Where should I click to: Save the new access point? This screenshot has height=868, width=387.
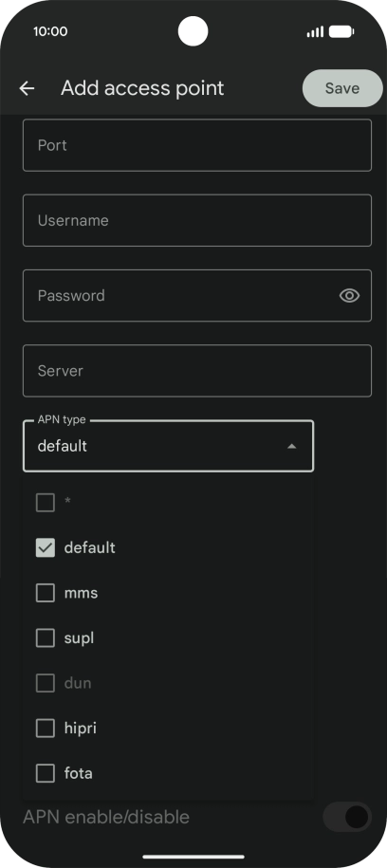[342, 88]
